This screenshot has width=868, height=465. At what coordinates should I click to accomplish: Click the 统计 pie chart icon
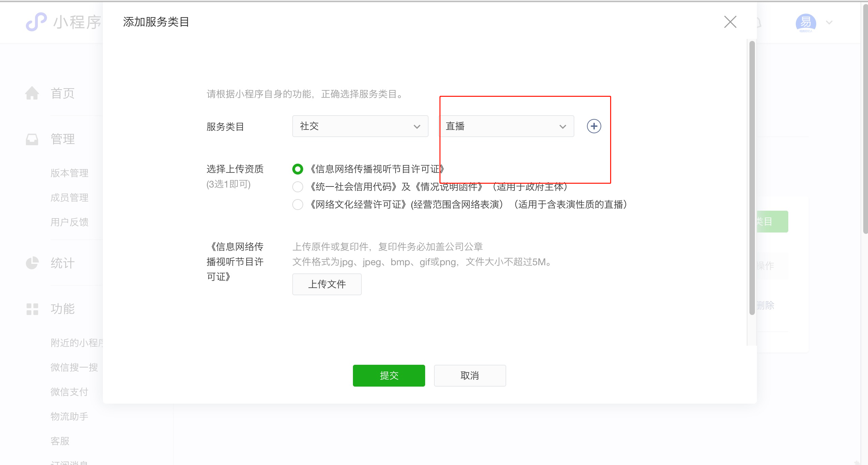[x=32, y=263]
